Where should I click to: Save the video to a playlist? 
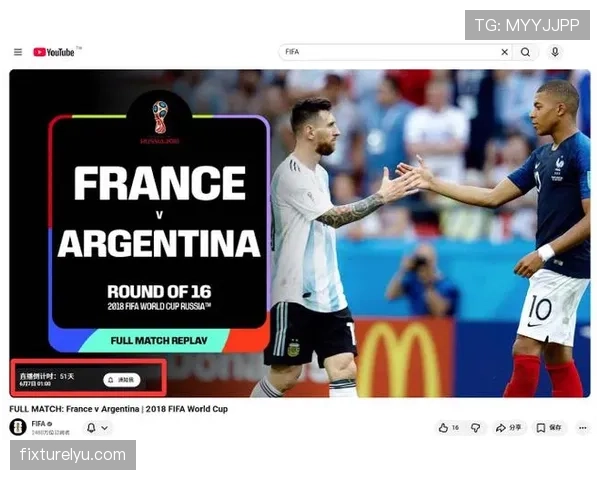pos(549,428)
